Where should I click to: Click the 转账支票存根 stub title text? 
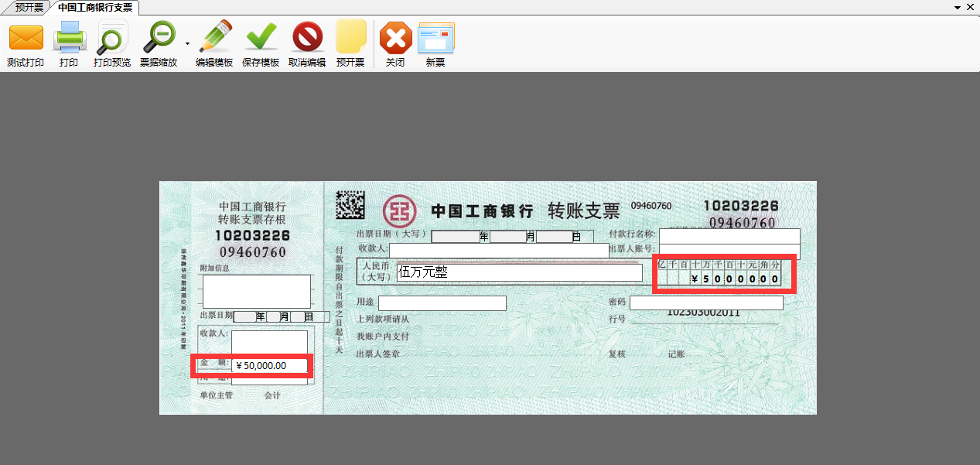click(x=252, y=220)
